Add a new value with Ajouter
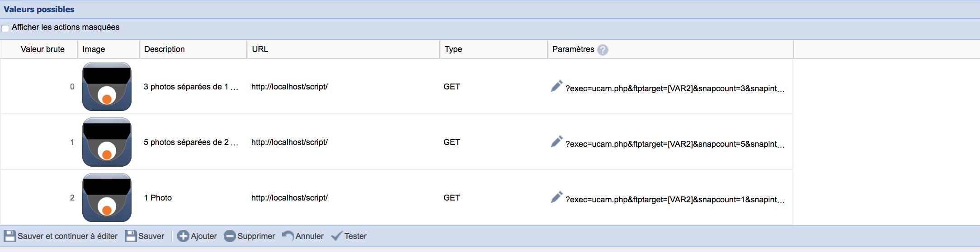980x252 pixels. (x=197, y=236)
